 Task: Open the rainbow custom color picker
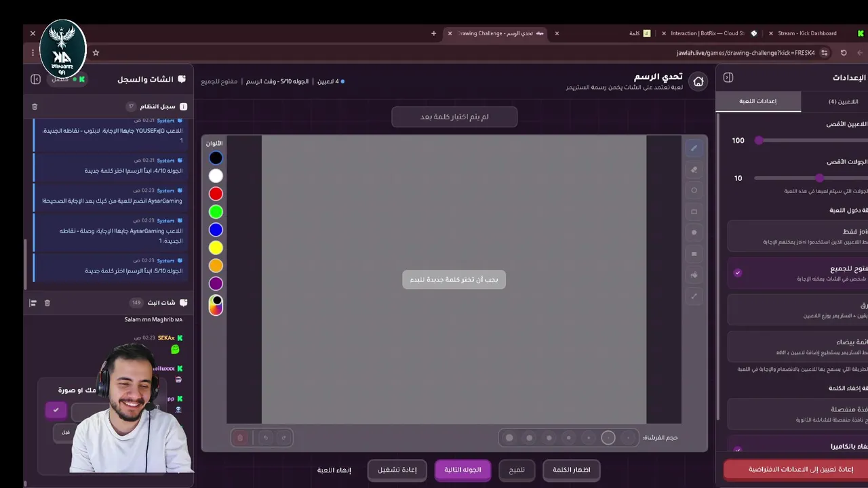coord(216,306)
